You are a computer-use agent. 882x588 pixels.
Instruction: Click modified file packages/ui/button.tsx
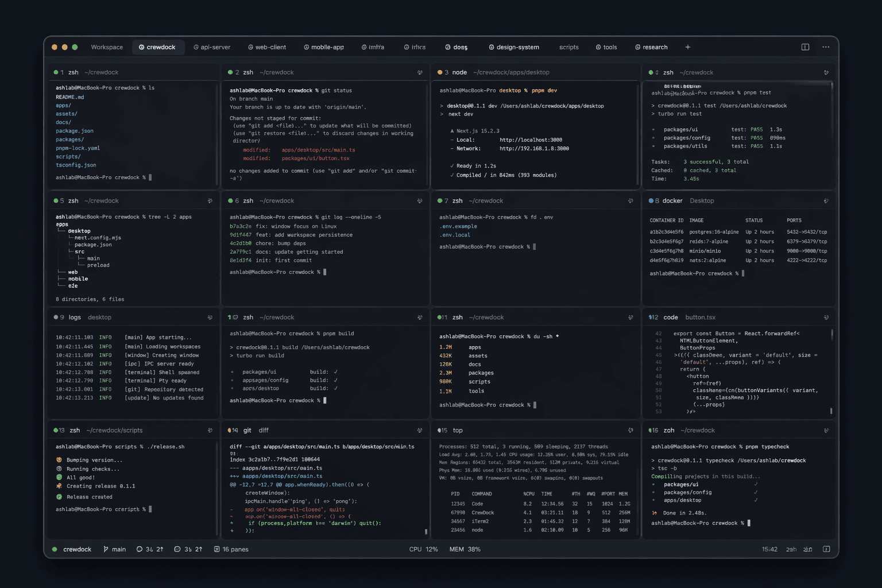[x=315, y=158]
